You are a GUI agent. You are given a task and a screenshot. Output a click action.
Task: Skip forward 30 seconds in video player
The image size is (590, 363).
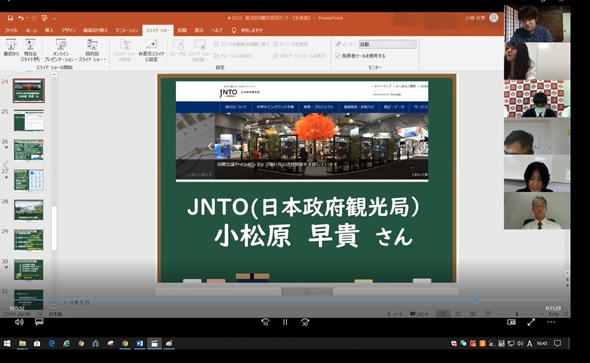[x=305, y=322]
